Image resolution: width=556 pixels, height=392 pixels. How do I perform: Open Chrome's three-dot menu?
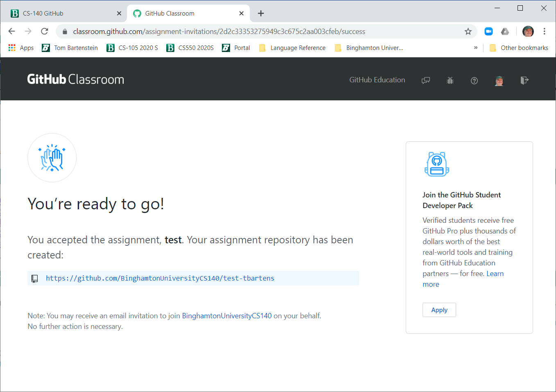pos(544,32)
